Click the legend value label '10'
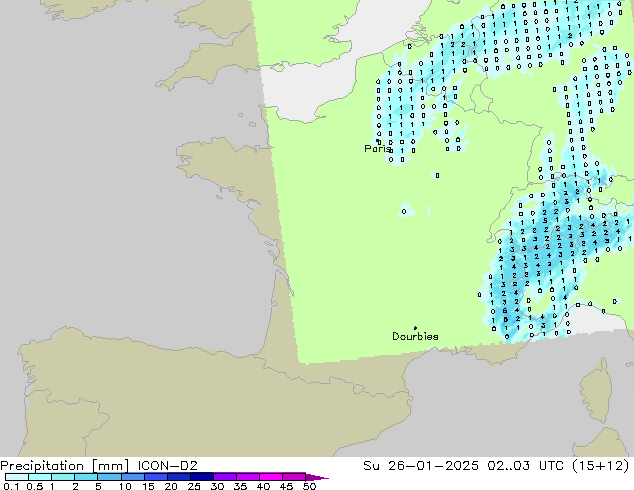Screen dimensions: 634x490 [x=125, y=486]
